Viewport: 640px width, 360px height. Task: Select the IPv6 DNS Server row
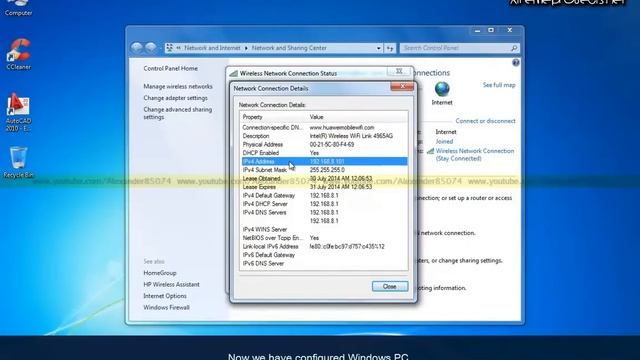pos(324,264)
